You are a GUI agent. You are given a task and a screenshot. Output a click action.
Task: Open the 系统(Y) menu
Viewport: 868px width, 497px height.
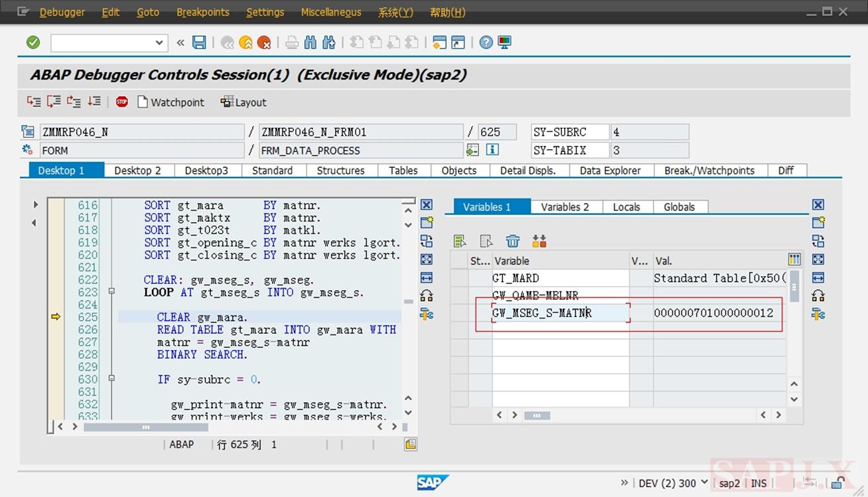(x=396, y=12)
